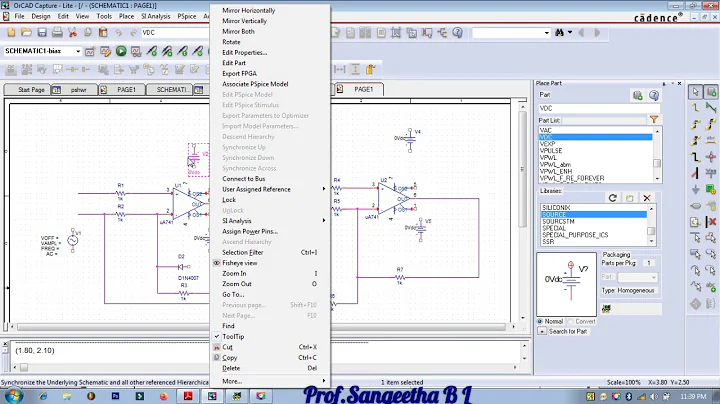Click Associate PSpice Model menu entry

coord(255,84)
